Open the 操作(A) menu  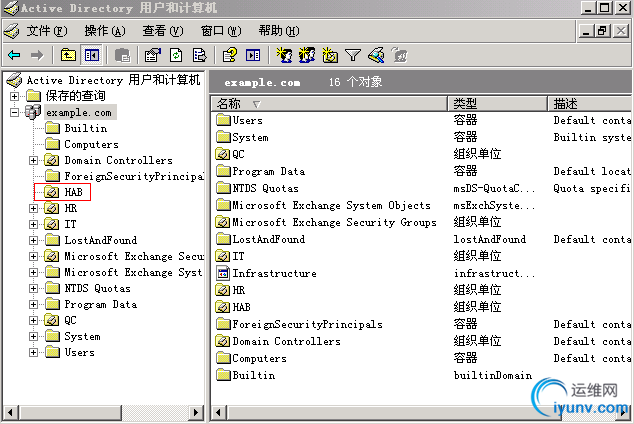[x=105, y=31]
